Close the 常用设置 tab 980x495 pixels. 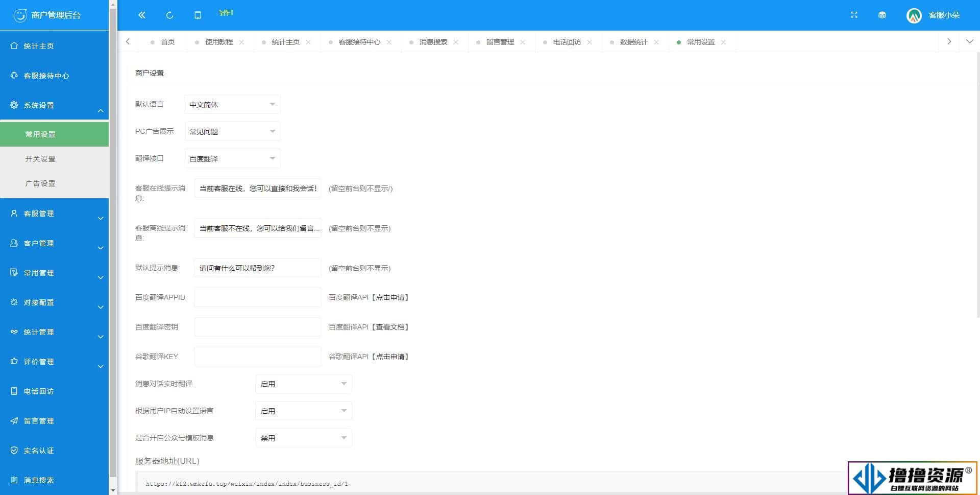(723, 42)
